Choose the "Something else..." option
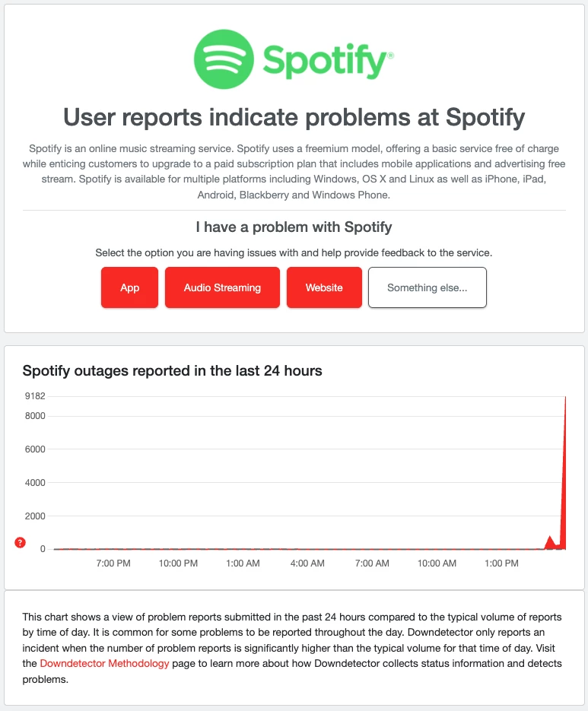The width and height of the screenshot is (588, 711). [427, 287]
